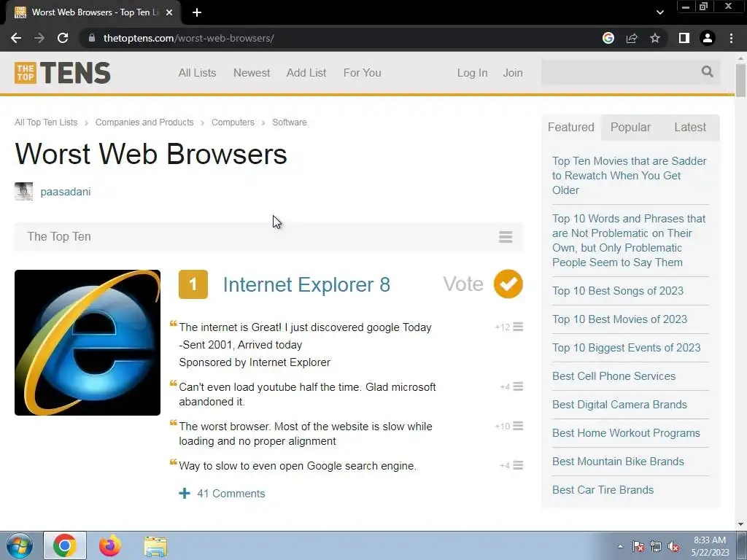Open the Chrome side panel icon
Image resolution: width=747 pixels, height=560 pixels.
tap(684, 38)
